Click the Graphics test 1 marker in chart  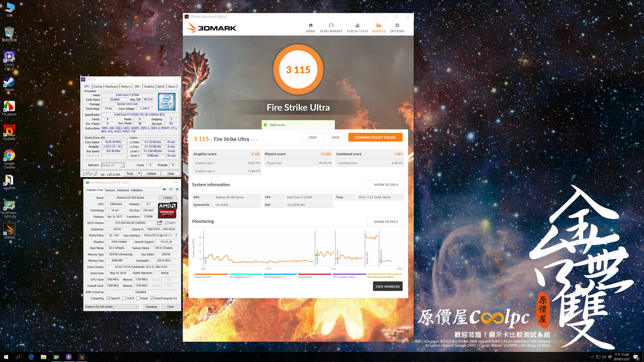pos(317,257)
